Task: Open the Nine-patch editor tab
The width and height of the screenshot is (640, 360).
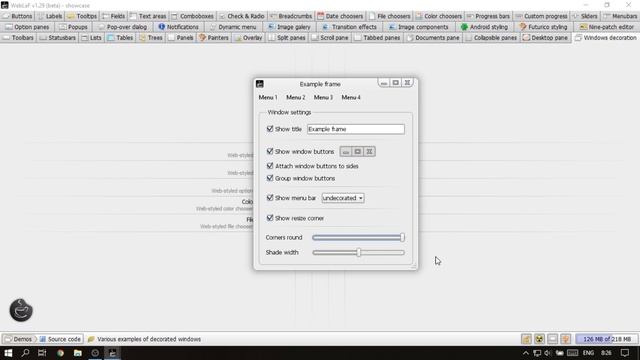Action: point(607,27)
